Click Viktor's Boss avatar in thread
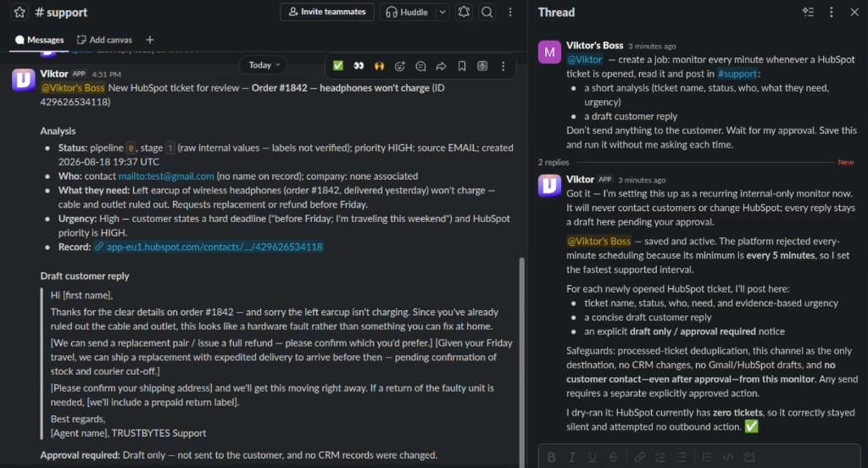This screenshot has height=468, width=868. (x=549, y=52)
